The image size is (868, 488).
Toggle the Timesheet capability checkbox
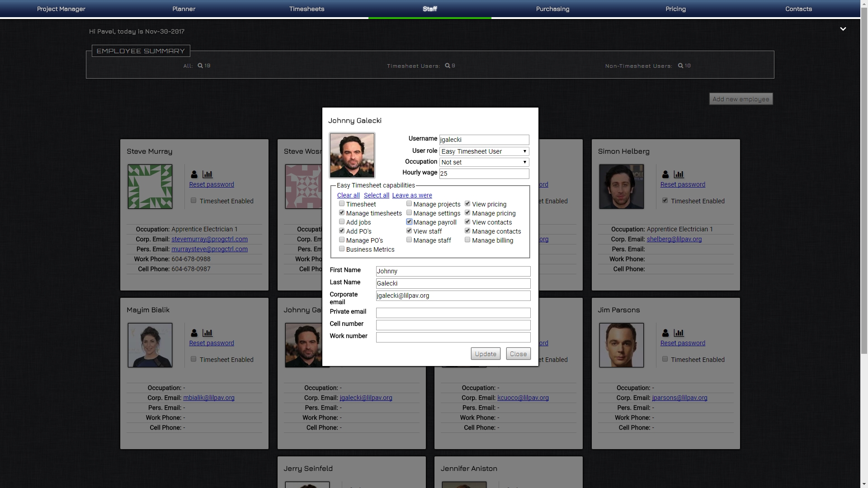342,204
